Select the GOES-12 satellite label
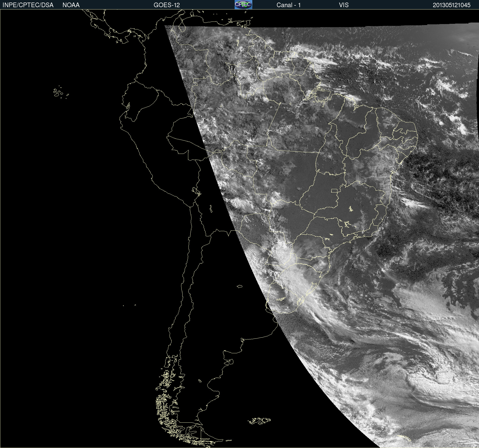This screenshot has height=448, width=479. 167,5
